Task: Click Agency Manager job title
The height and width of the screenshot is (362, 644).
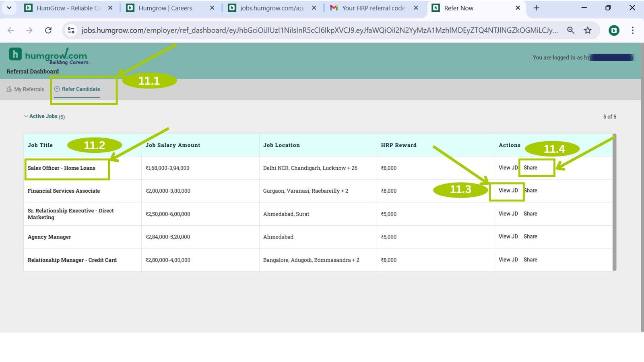Action: [x=49, y=237]
